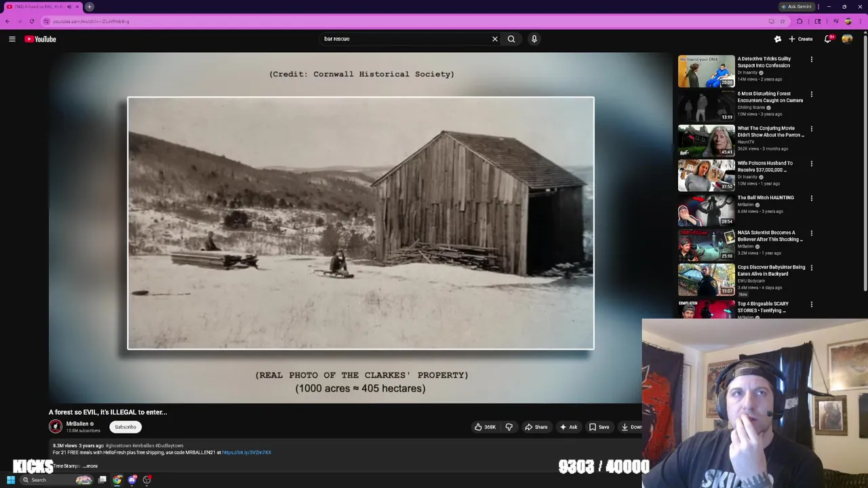Open What The Conjuring Movie video thumbnail
The width and height of the screenshot is (868, 488).
pos(706,141)
